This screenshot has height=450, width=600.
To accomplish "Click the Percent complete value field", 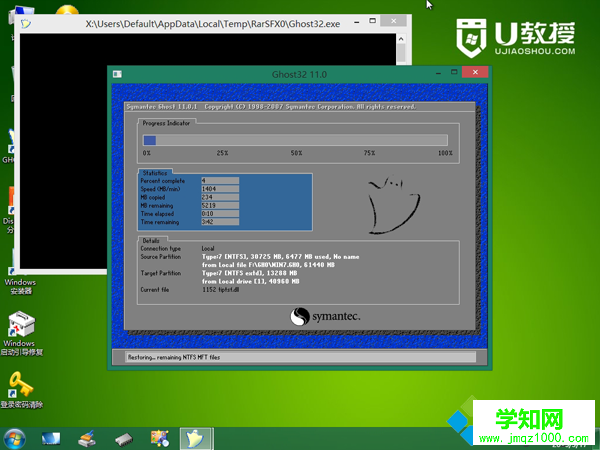I will click(x=220, y=181).
